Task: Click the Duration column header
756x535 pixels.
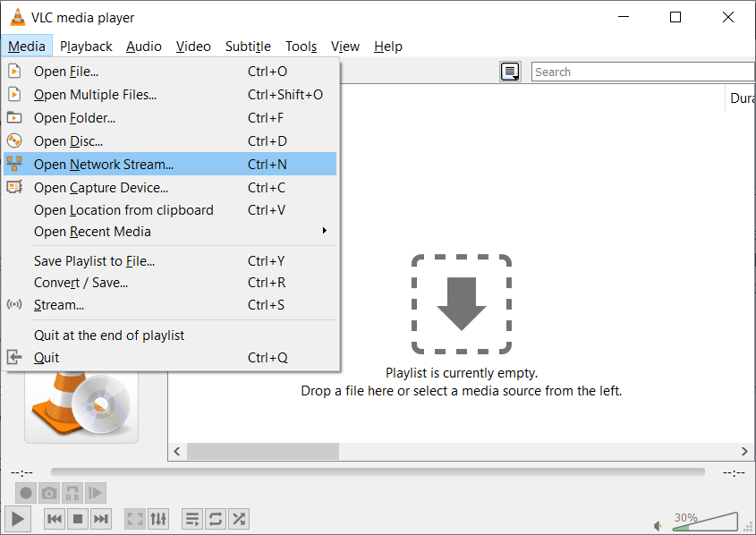Action: click(x=742, y=98)
